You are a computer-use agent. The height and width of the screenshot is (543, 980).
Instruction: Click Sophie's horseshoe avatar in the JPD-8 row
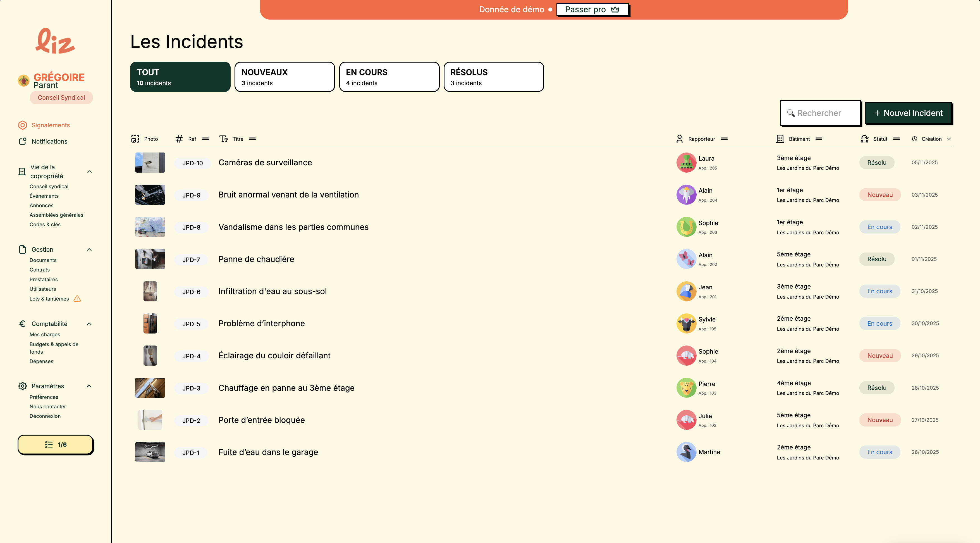point(686,227)
